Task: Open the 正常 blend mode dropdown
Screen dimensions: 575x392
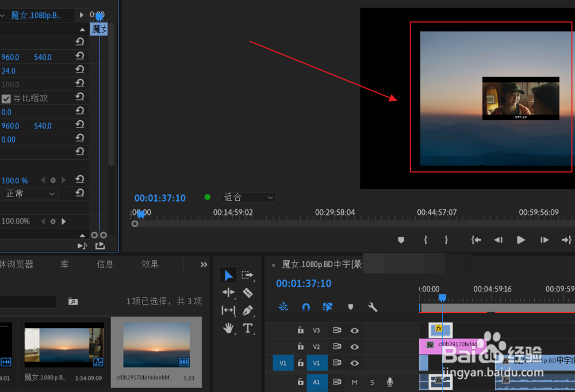Action: click(x=30, y=194)
